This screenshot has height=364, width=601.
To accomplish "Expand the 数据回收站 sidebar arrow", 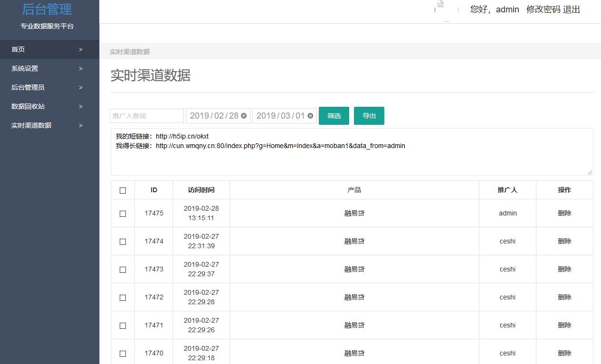I will click(81, 106).
